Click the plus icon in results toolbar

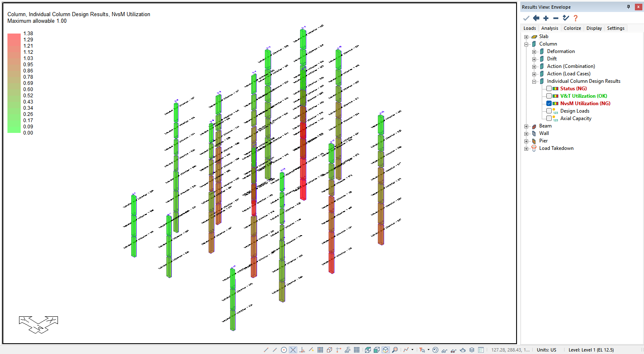coord(546,18)
